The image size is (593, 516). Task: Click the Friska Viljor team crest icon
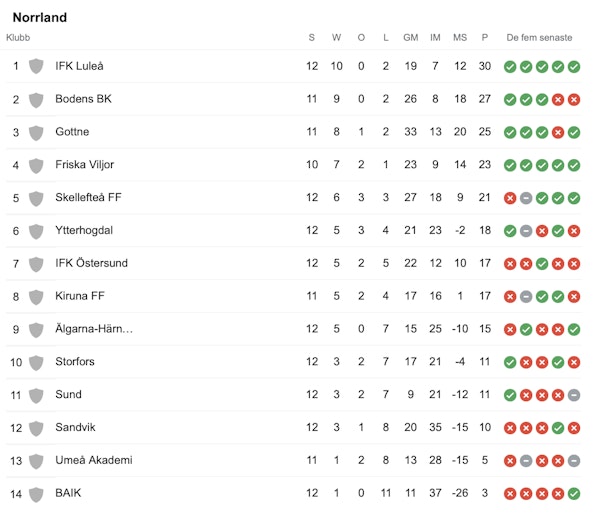36,165
